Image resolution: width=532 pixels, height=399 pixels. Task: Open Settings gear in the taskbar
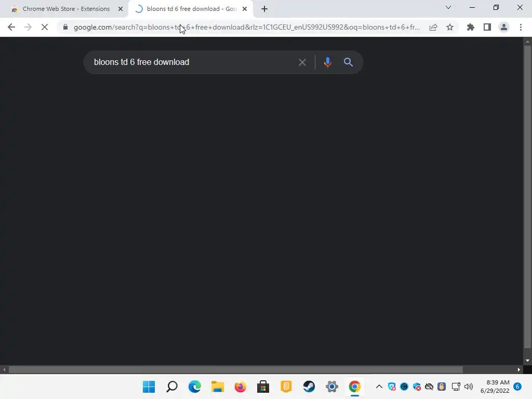332,387
